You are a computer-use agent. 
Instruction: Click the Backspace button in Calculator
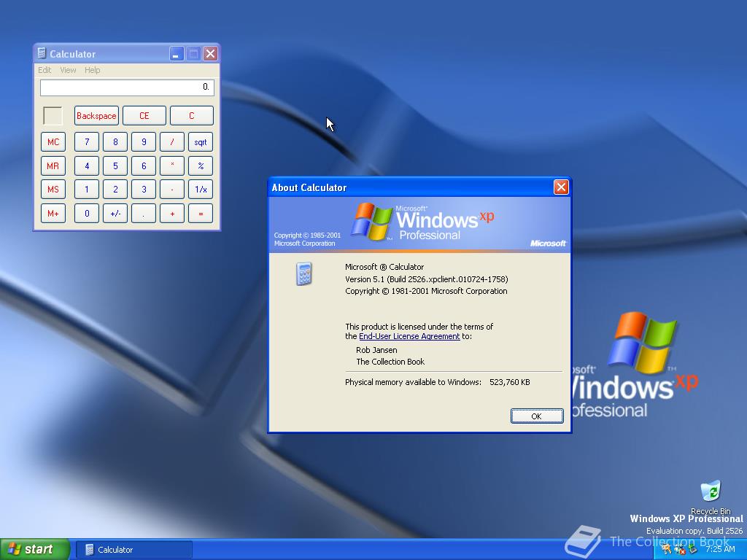click(x=96, y=116)
